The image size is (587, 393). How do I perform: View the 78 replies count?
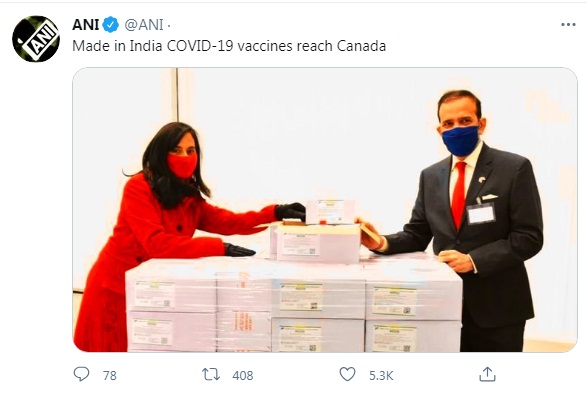[x=110, y=375]
